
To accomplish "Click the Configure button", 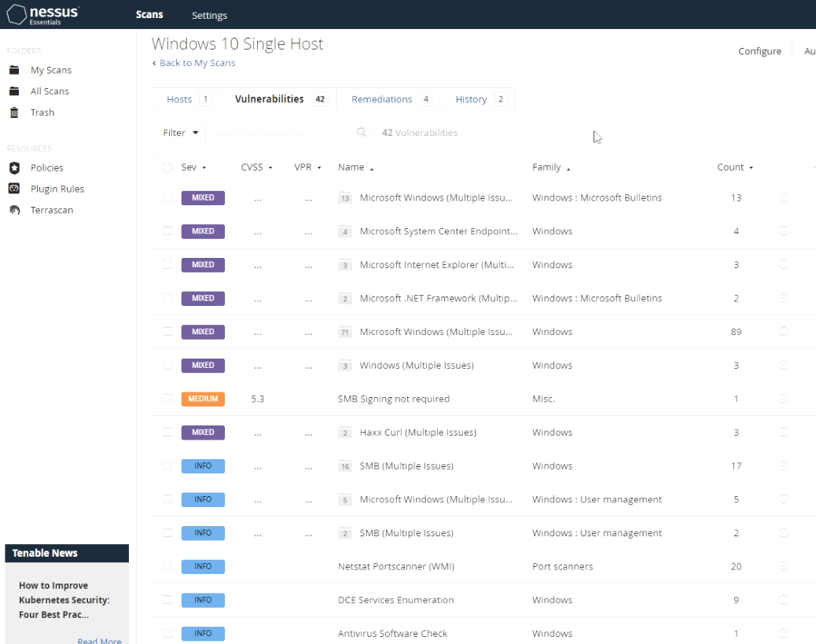I will [x=759, y=50].
